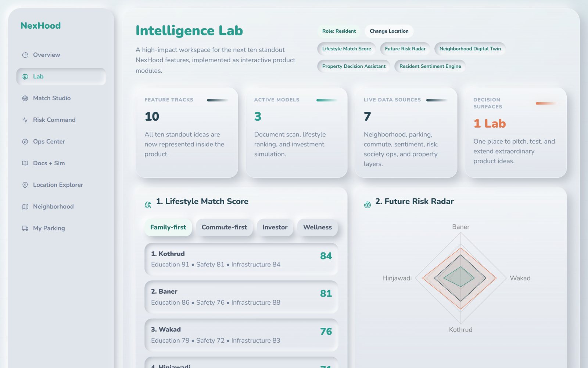Select the Family-first profile tab

(168, 227)
